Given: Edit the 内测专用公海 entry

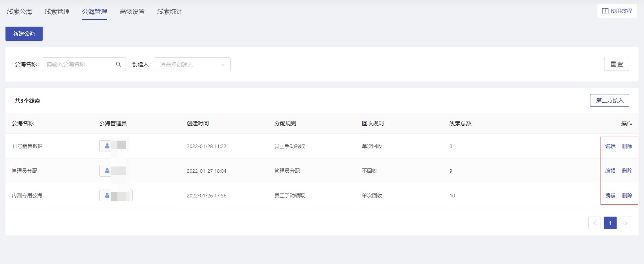Looking at the screenshot, I should point(610,195).
